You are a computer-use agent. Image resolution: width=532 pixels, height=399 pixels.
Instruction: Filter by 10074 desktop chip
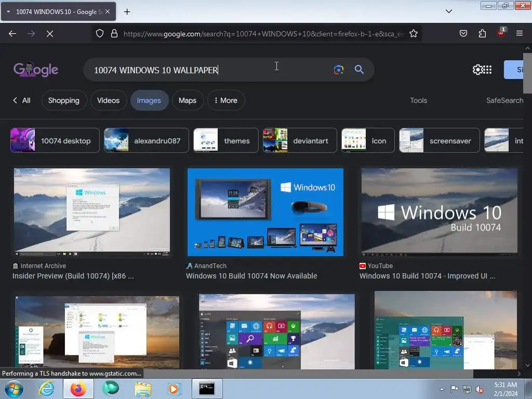(55, 140)
